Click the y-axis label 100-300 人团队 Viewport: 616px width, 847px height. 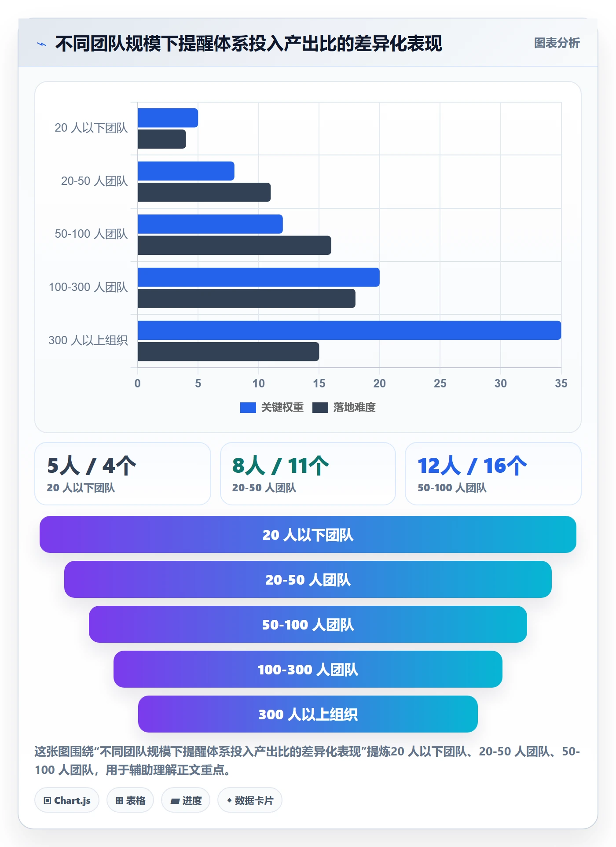(x=88, y=287)
